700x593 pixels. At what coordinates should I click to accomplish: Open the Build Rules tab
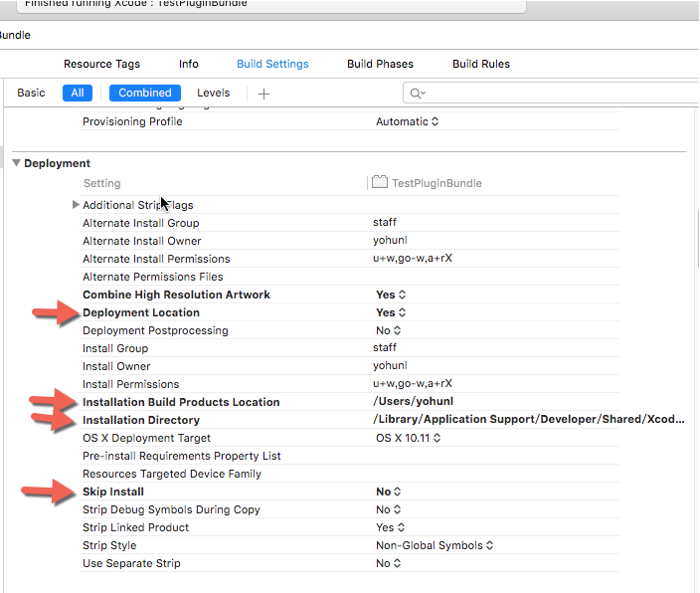pos(481,64)
